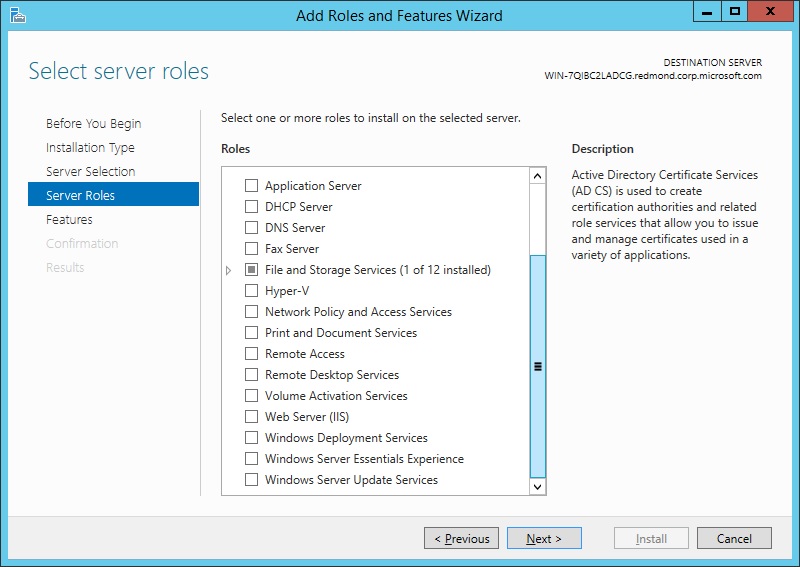
Task: Select the DNS Server label text
Action: [295, 228]
